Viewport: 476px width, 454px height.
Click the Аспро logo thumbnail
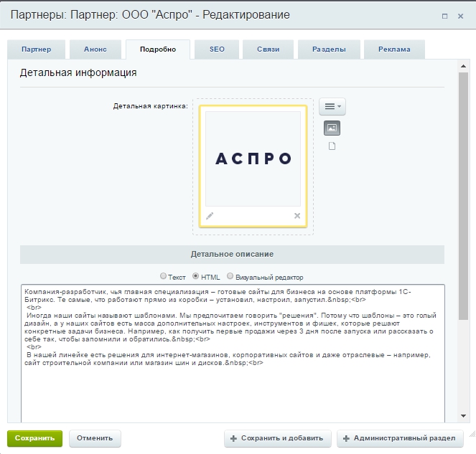[x=253, y=159]
